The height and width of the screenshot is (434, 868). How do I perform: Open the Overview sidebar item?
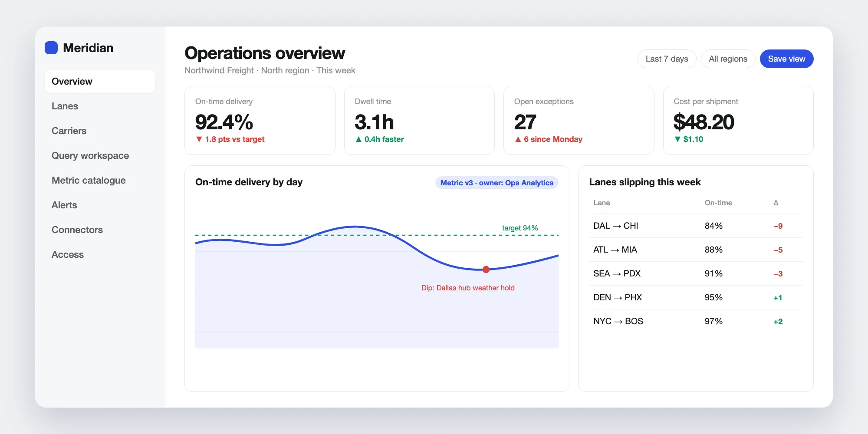[x=100, y=81]
